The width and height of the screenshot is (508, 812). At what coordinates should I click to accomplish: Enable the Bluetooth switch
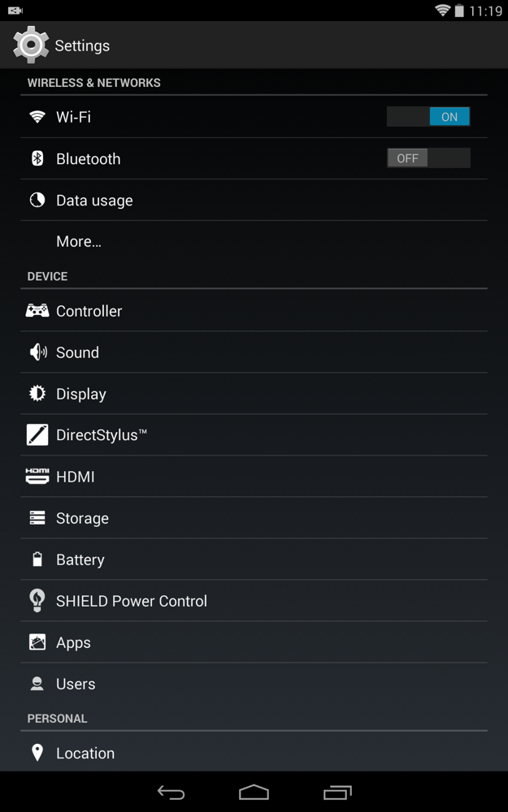click(428, 158)
